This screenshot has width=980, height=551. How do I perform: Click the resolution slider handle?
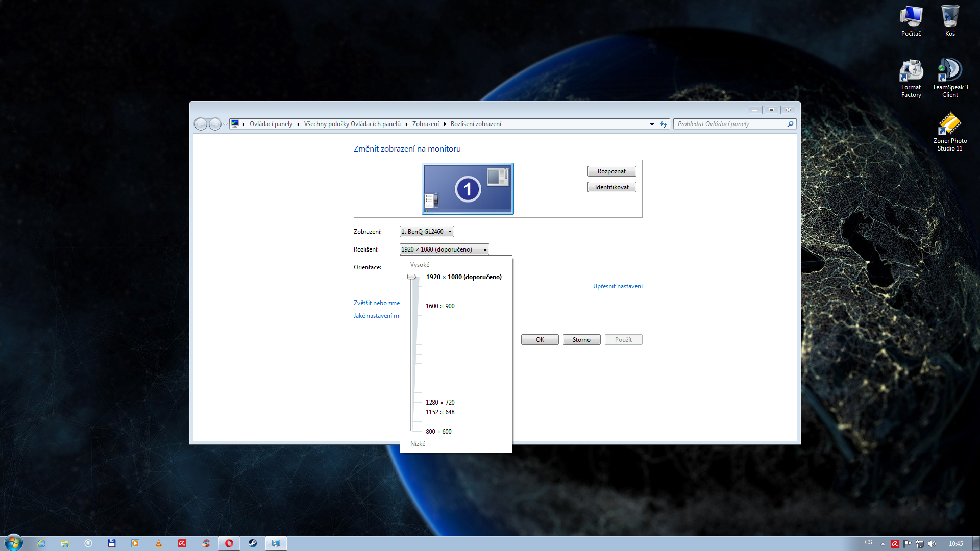pyautogui.click(x=412, y=277)
